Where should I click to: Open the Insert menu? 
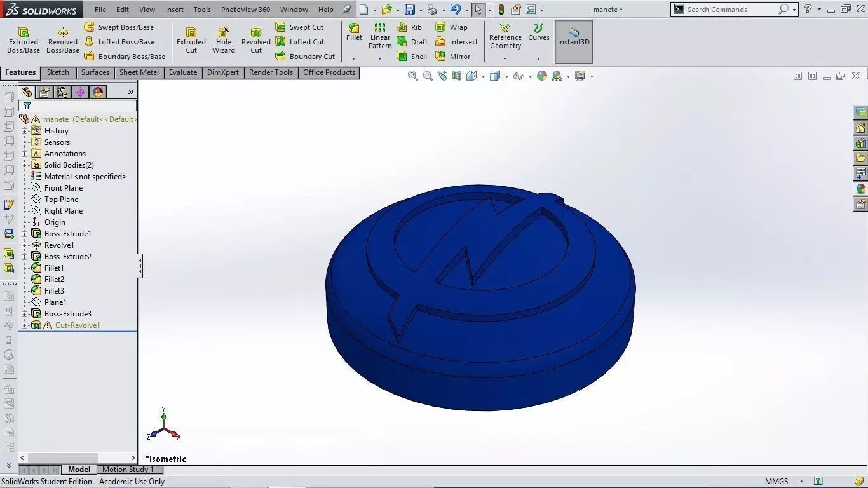[x=174, y=10]
